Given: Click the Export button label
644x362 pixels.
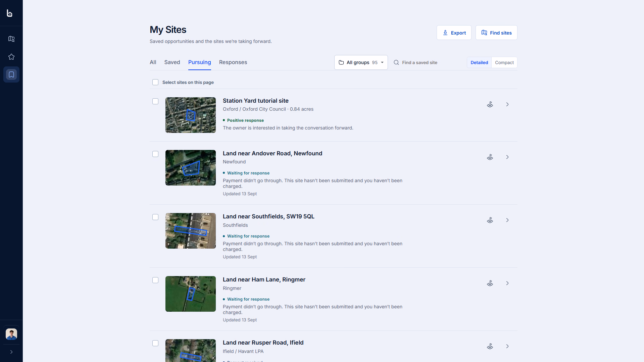Looking at the screenshot, I should pyautogui.click(x=458, y=33).
